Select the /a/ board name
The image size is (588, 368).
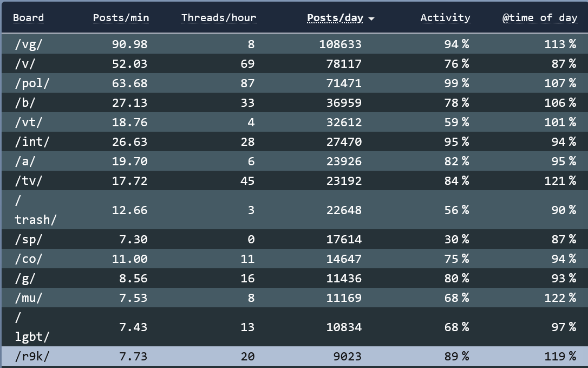pyautogui.click(x=25, y=161)
